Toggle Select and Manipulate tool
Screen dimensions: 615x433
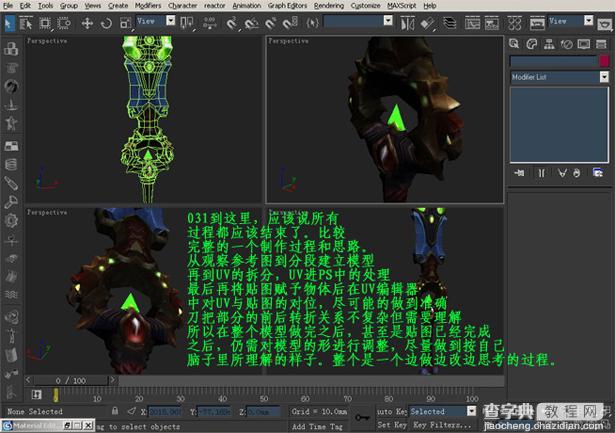[x=210, y=24]
